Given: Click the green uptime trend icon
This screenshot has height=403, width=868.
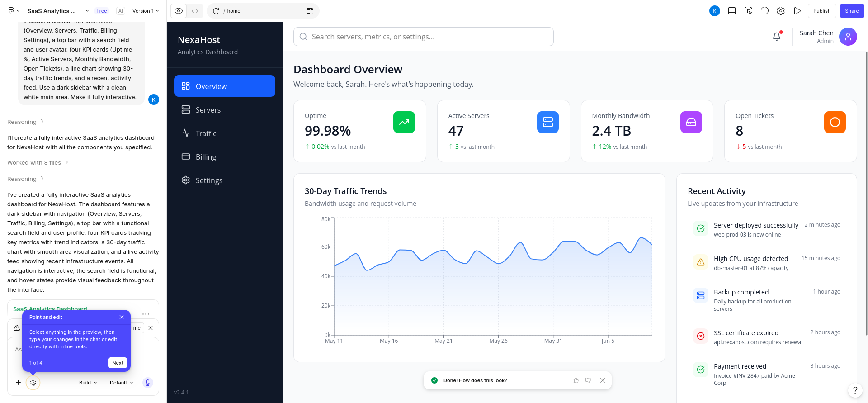Looking at the screenshot, I should tap(404, 122).
